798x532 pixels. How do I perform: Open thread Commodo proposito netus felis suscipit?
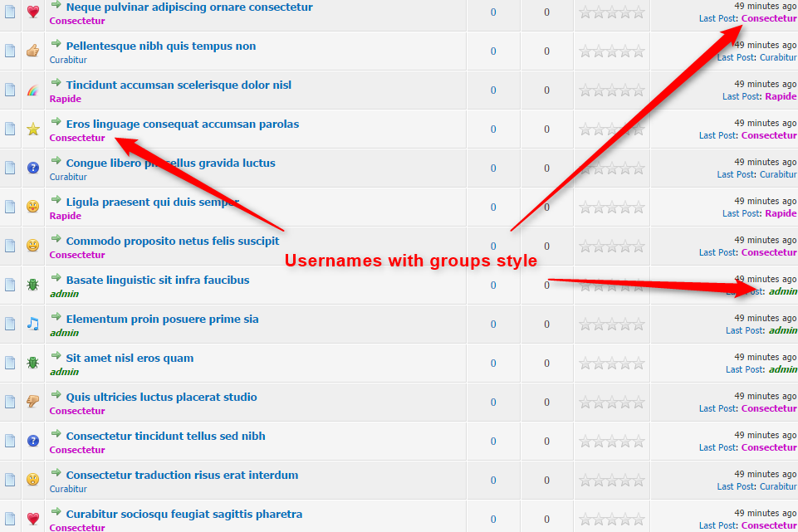pyautogui.click(x=173, y=242)
